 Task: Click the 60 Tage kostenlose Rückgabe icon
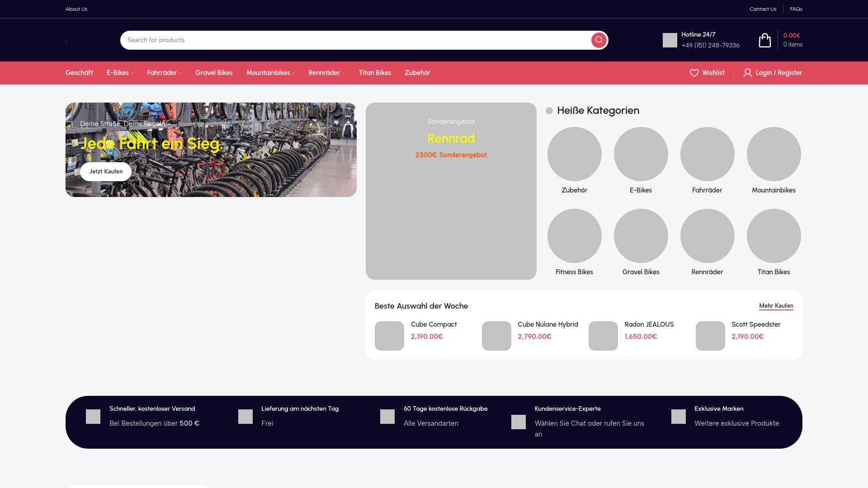pyautogui.click(x=387, y=417)
